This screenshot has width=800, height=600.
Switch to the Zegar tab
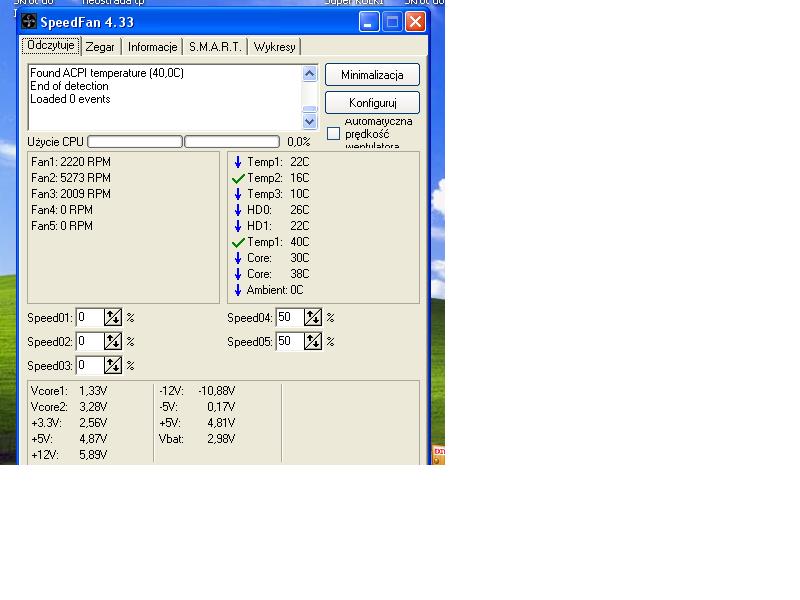[101, 47]
